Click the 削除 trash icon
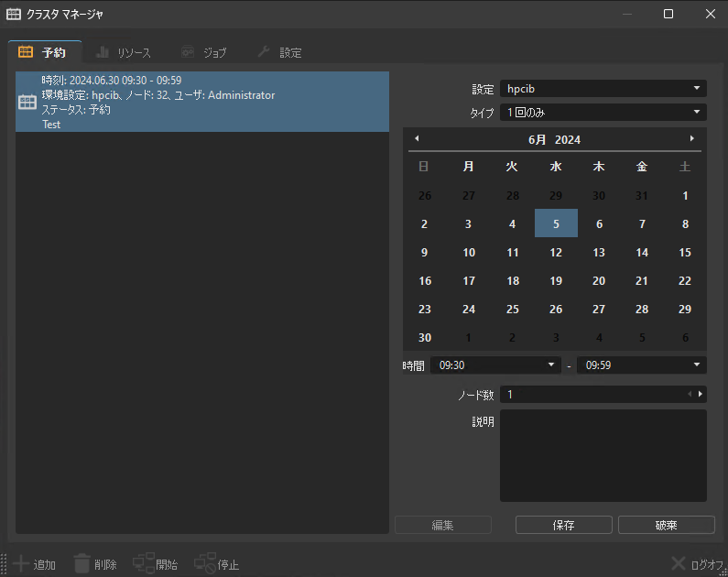The width and height of the screenshot is (728, 577). point(81,563)
